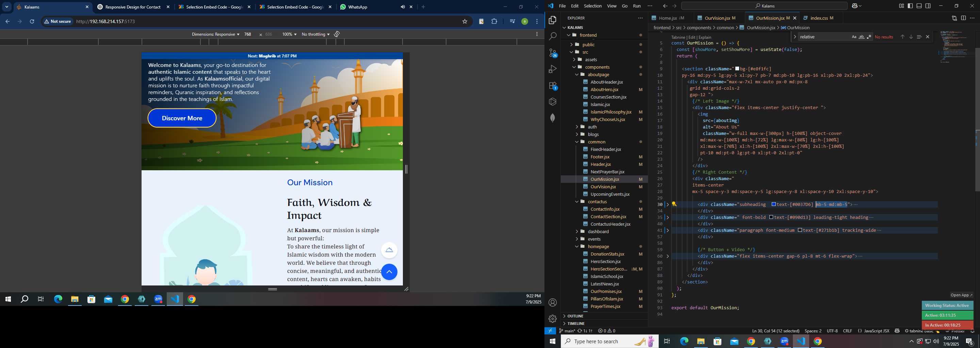Toggle Match Whole Word in find widget
Screen dimensions: 980x348
click(x=861, y=37)
